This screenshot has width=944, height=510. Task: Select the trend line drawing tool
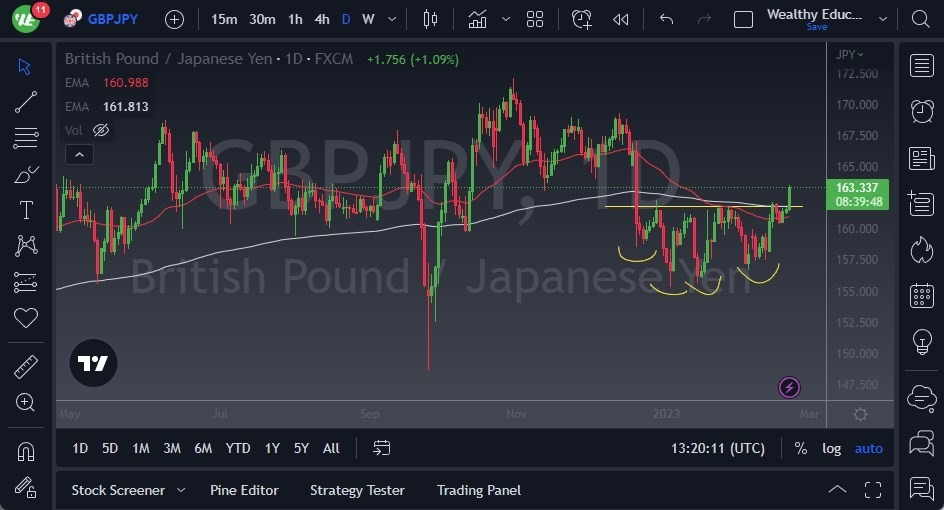(x=25, y=102)
